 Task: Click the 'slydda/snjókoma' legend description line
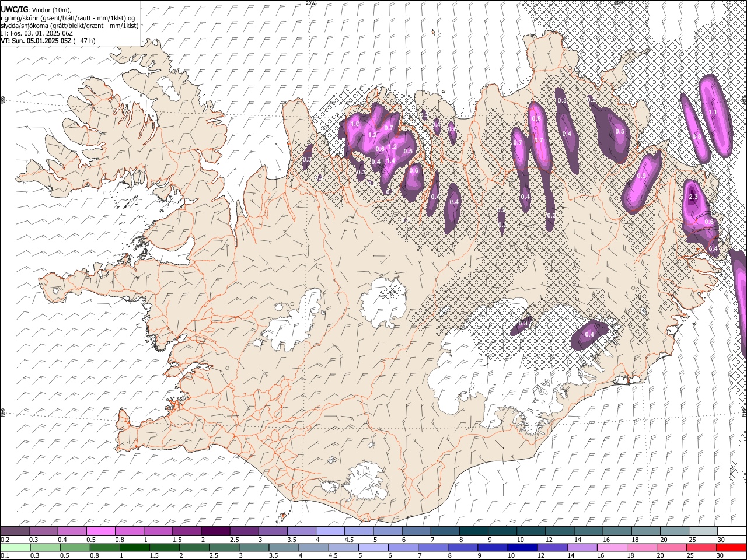tap(69, 26)
